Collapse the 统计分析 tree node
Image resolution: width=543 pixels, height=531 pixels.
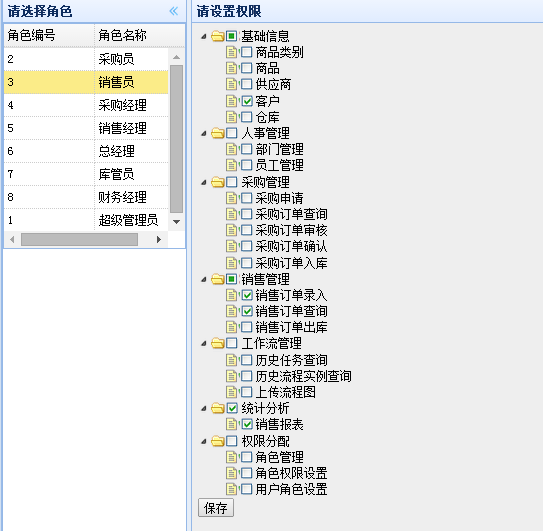(x=204, y=408)
